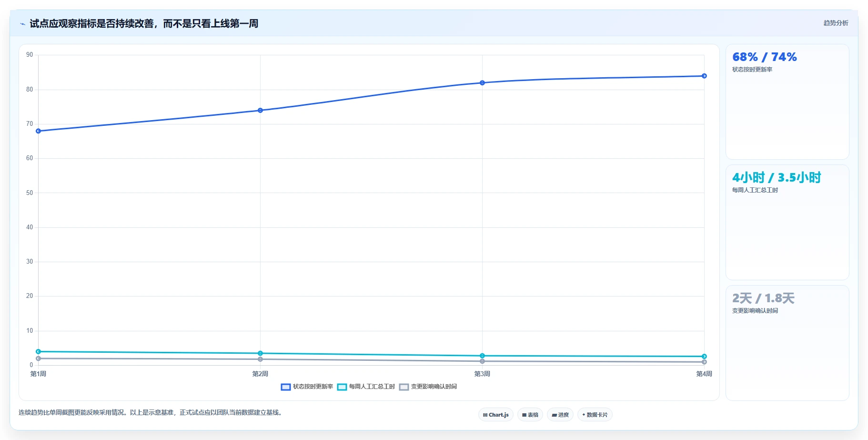Image resolution: width=868 pixels, height=440 pixels.
Task: Click gray data point at 第1周
Action: pos(38,358)
